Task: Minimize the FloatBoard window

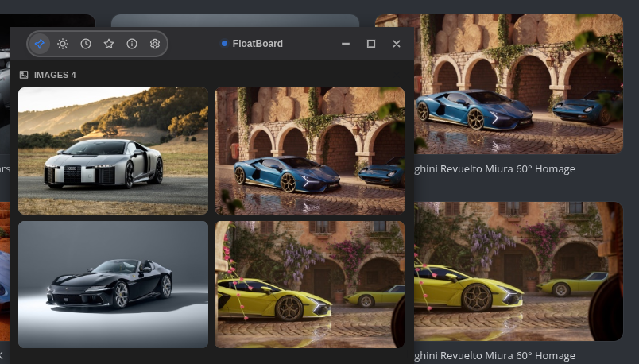Action: [346, 44]
